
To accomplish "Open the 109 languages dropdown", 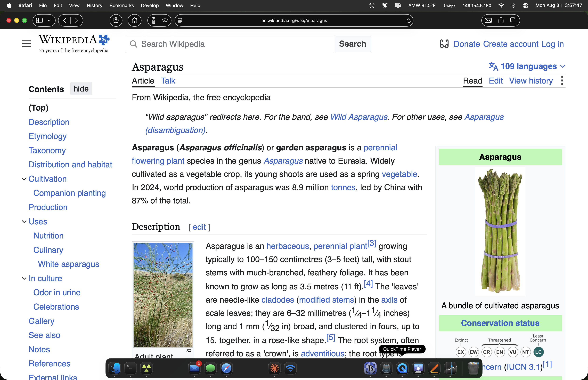I will [x=527, y=66].
